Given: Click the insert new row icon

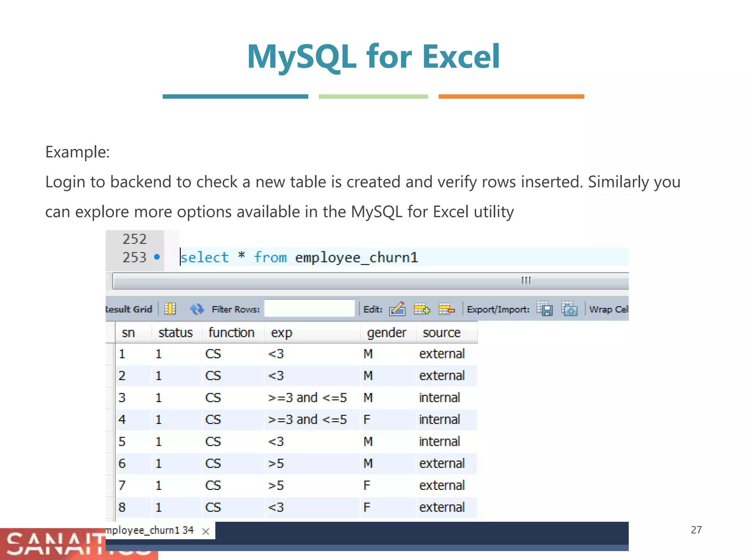Looking at the screenshot, I should [422, 309].
